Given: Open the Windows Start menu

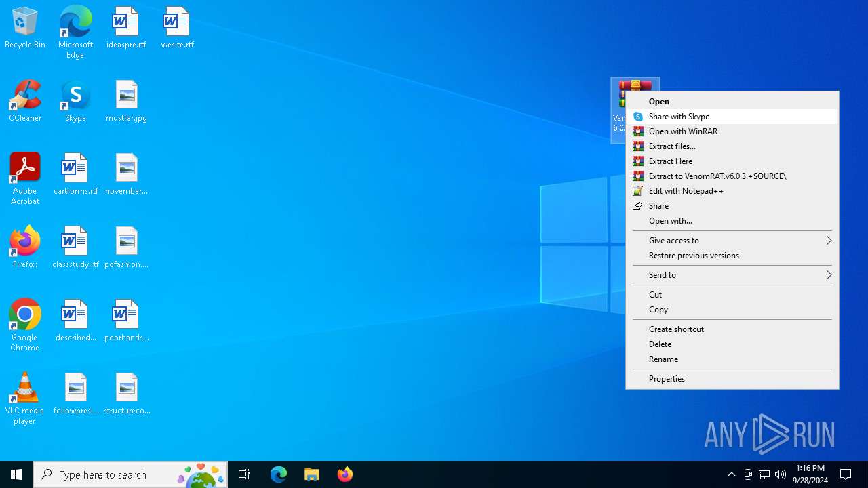Looking at the screenshot, I should (x=16, y=474).
